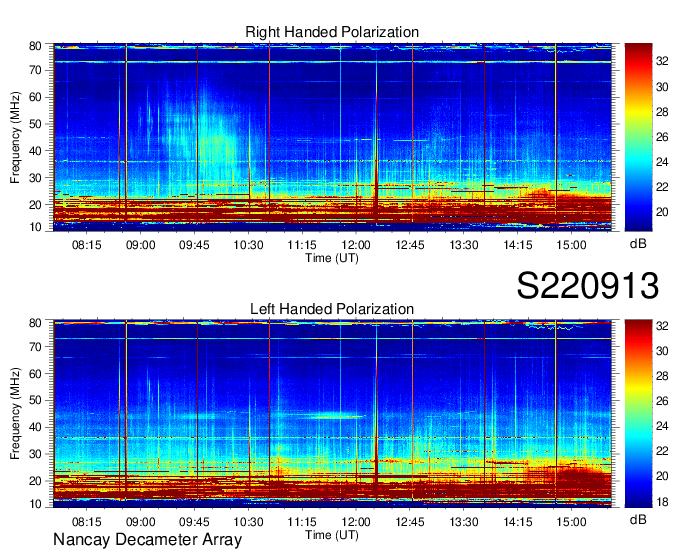Click the 30 MHz tick on Left Handed frequency axis

click(x=36, y=454)
